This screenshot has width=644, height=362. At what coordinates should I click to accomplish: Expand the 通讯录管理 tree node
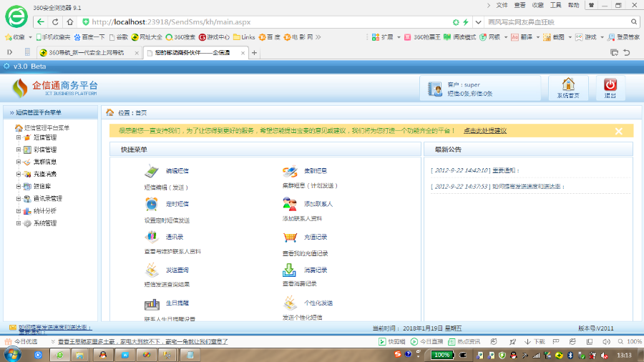tap(19, 199)
